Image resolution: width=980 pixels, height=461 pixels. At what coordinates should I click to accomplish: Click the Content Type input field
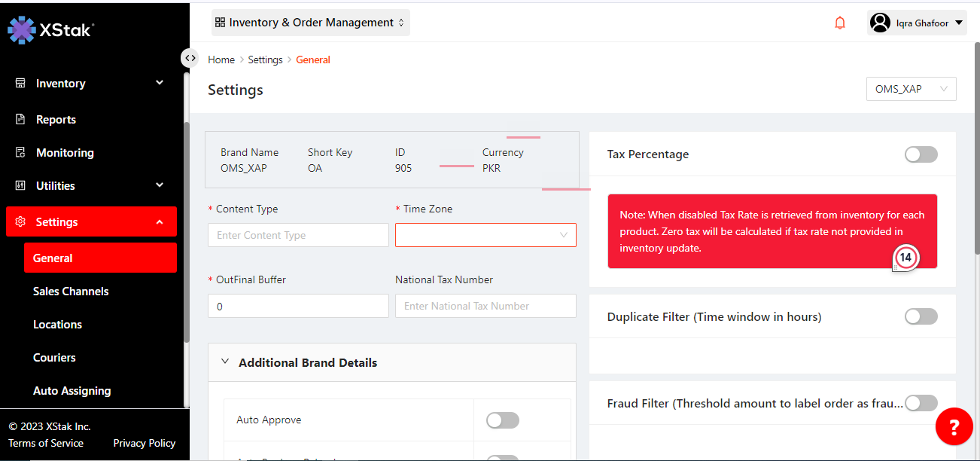(298, 235)
